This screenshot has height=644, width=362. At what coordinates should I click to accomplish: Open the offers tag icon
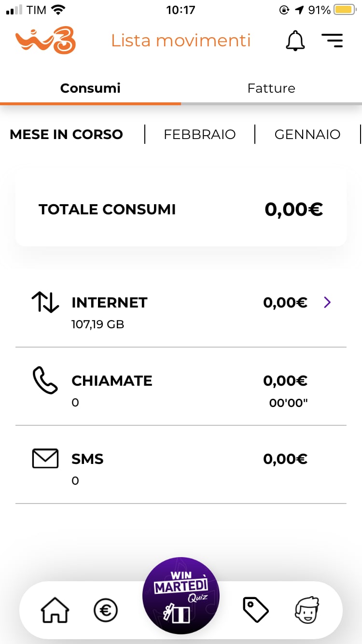point(255,609)
